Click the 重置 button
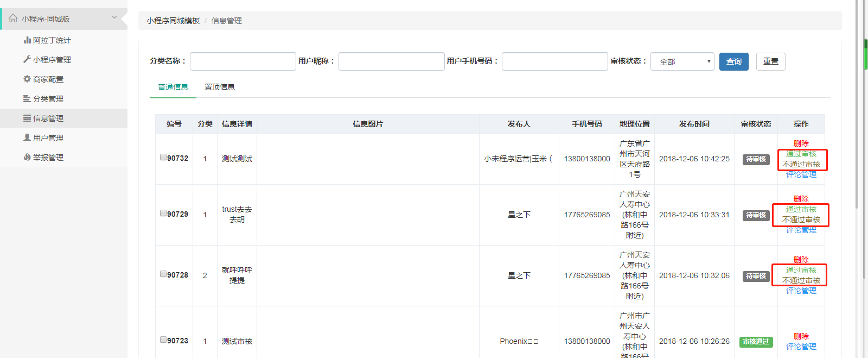The image size is (868, 358). pos(770,61)
